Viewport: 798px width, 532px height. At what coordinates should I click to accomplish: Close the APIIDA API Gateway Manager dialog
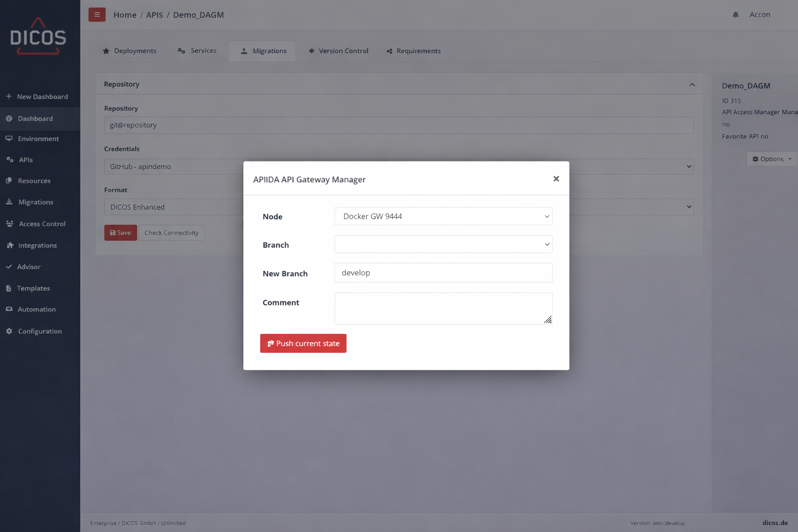556,179
